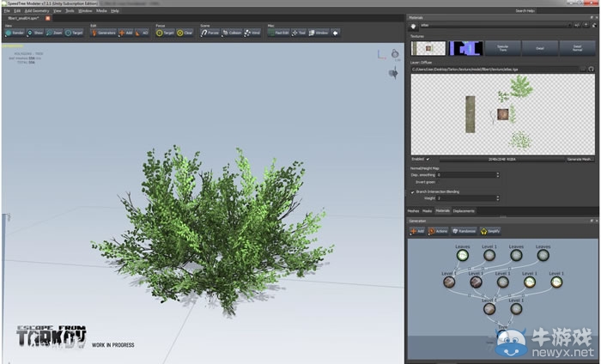This screenshot has height=364, width=601.
Task: Toggle the Invert green checkbox
Action: pos(439,182)
